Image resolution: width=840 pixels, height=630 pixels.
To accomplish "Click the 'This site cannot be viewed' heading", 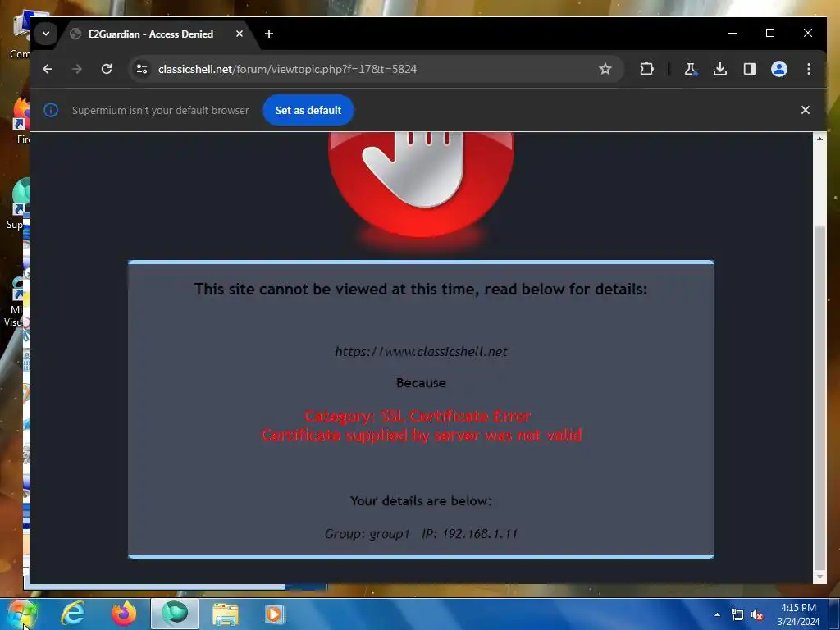I will click(421, 290).
